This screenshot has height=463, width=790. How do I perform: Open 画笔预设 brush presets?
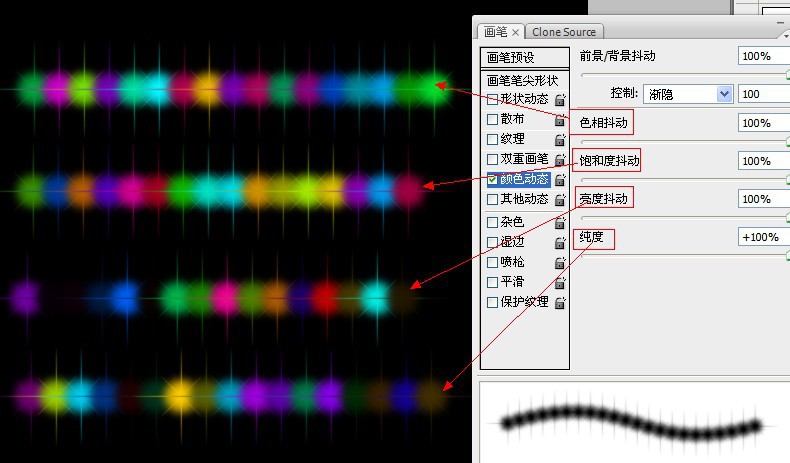524,57
